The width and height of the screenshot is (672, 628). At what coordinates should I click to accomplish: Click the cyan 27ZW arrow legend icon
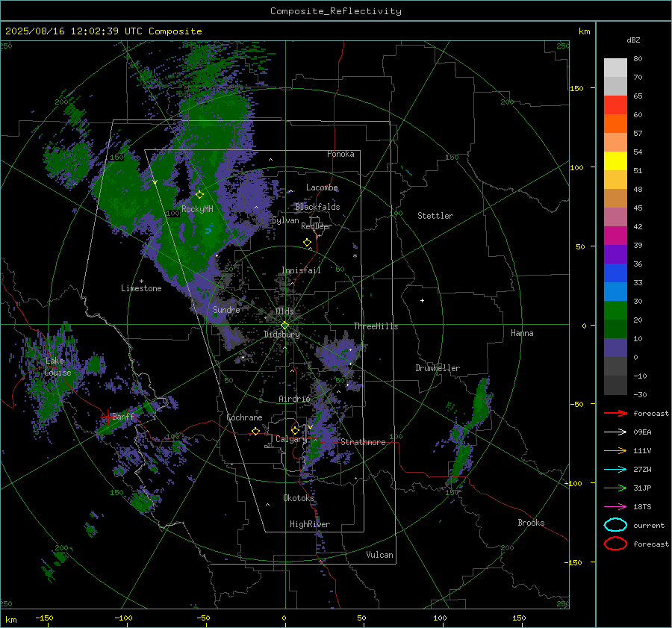615,470
